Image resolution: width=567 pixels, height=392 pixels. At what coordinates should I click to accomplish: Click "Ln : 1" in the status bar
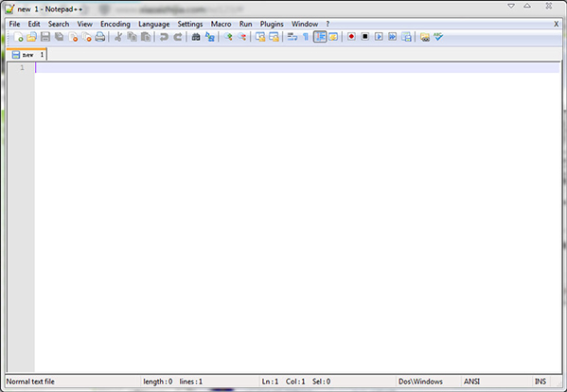coord(270,382)
